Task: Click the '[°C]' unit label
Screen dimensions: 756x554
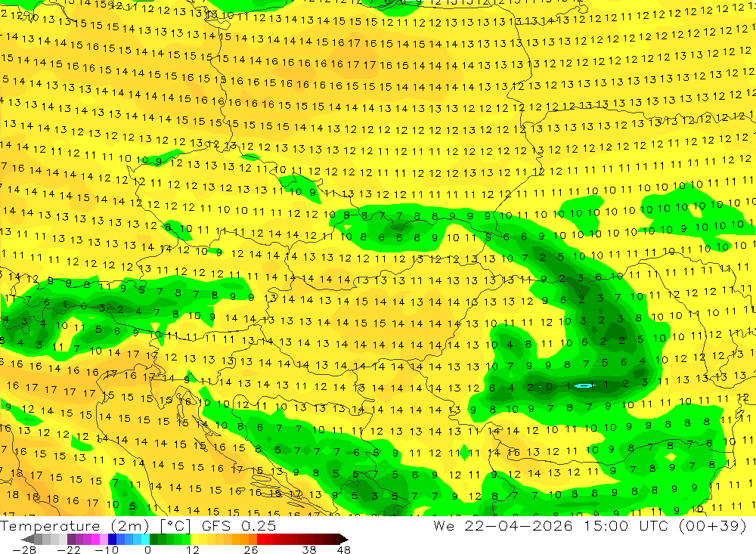Action: point(175,526)
